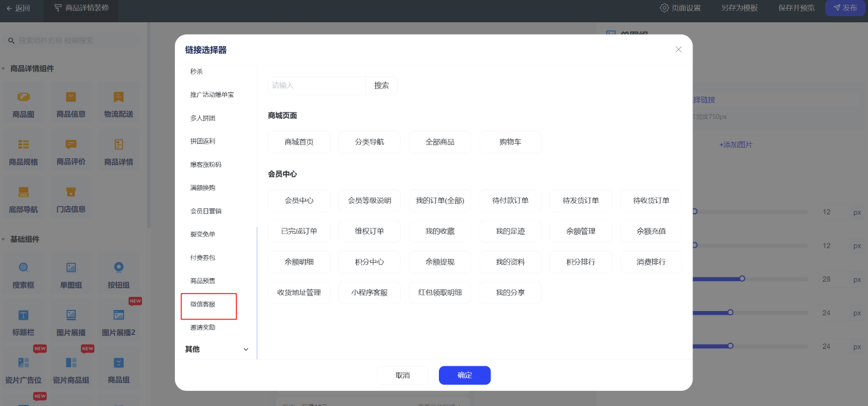This screenshot has width=868, height=406.
Task: Collapse the 商品详情组件 group
Action: [x=4, y=69]
